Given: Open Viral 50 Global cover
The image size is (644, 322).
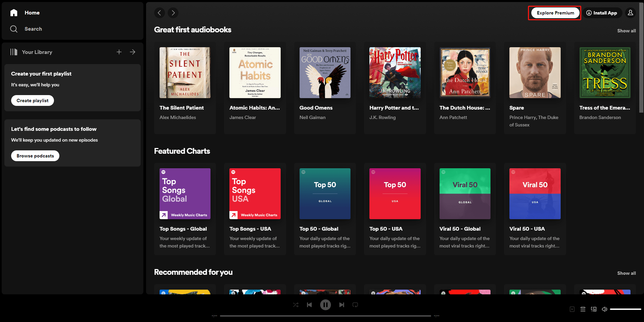Looking at the screenshot, I should point(465,194).
